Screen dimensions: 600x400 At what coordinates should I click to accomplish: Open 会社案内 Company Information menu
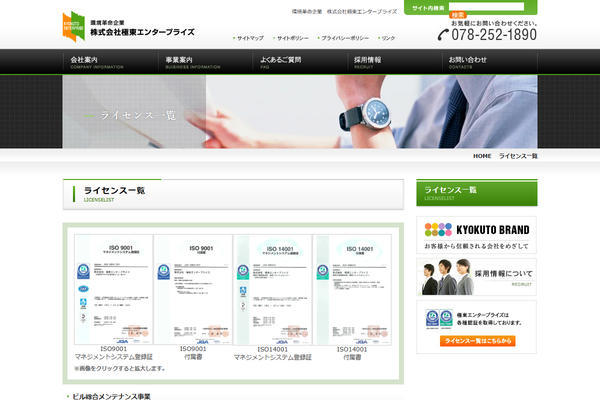(111, 62)
